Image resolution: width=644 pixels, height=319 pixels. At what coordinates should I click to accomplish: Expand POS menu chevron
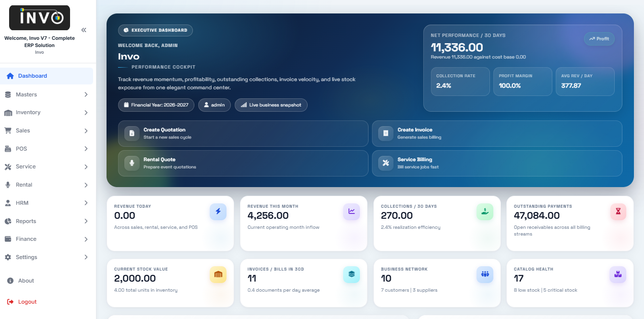(86, 149)
